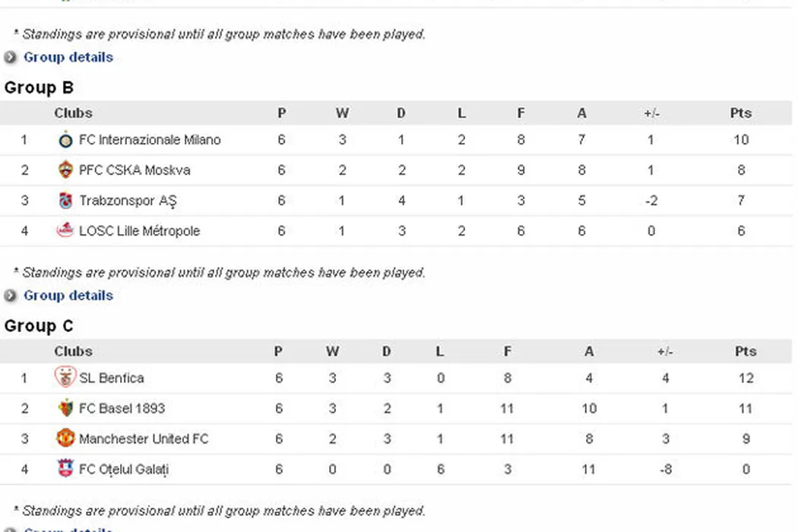Open FC Oțelul Galați club link
Image resolution: width=798 pixels, height=532 pixels.
coord(124,469)
